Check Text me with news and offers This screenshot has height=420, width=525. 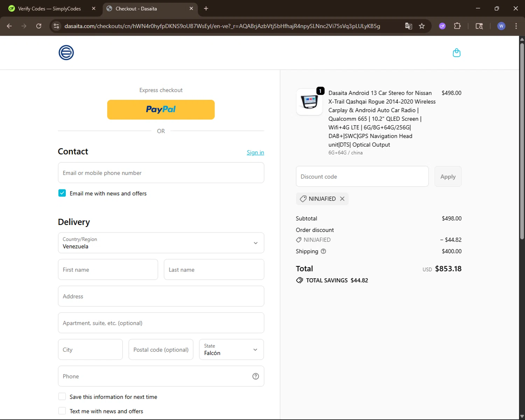[62, 411]
